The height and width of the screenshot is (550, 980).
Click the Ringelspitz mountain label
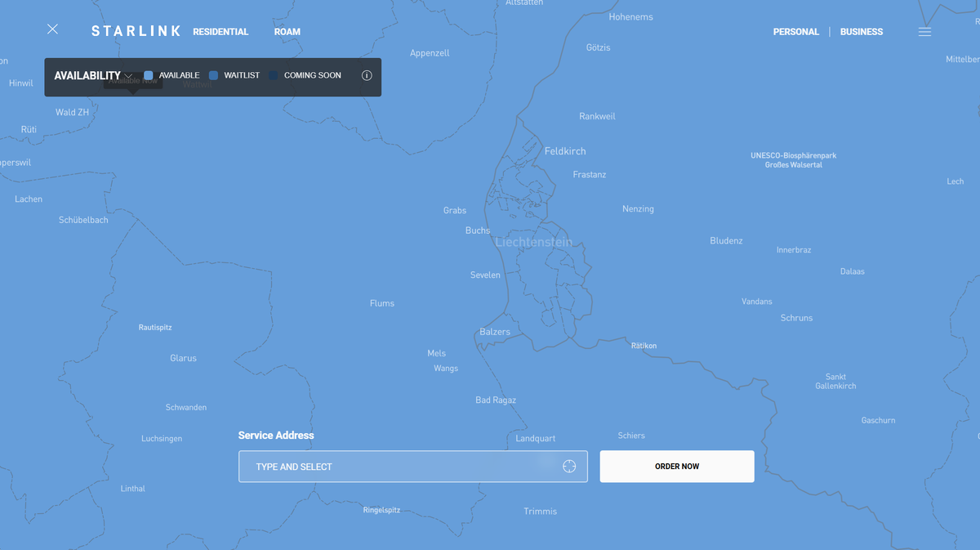coord(381,510)
